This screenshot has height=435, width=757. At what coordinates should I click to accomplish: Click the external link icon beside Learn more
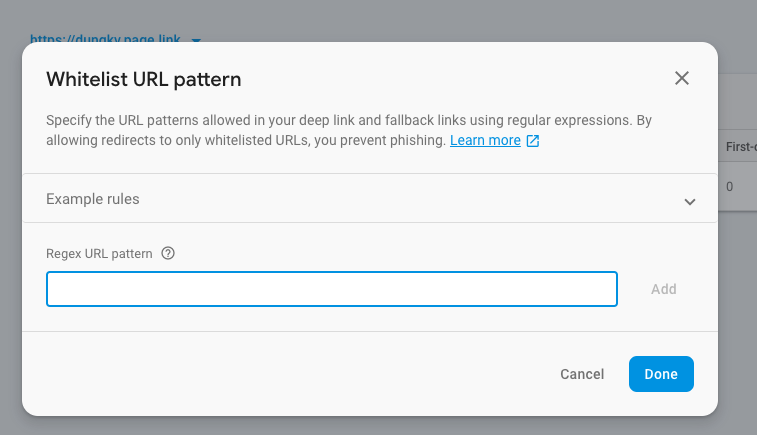[x=533, y=141]
